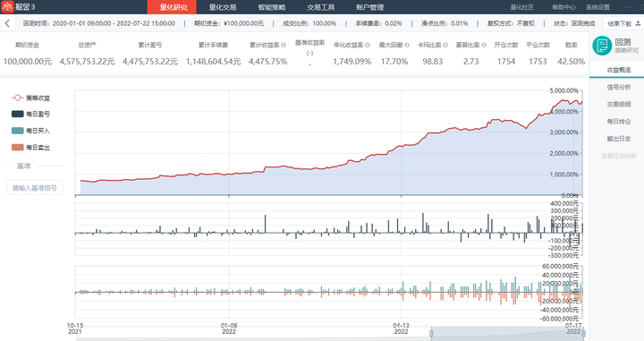Screen dimensions: 644x341
Task: Click the 状态: 回测完成 status text
Action: coord(574,23)
